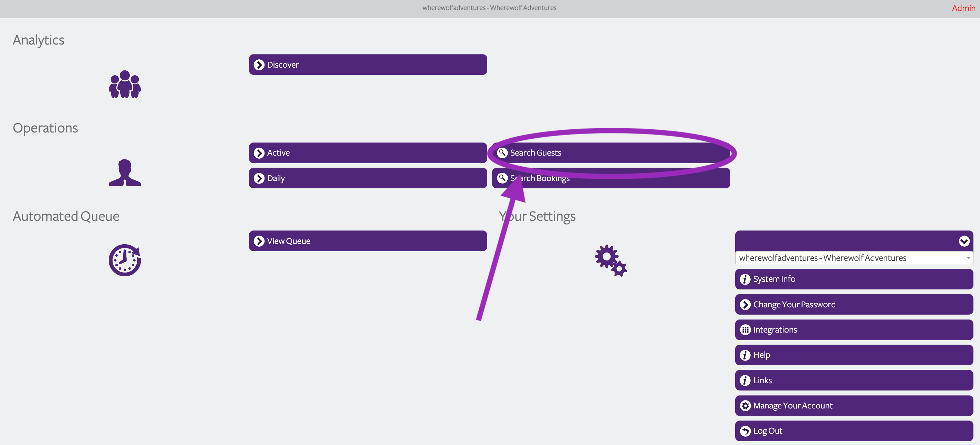Click the System Info 'i' icon
Viewport: 980px width, 445px height.
pos(745,280)
